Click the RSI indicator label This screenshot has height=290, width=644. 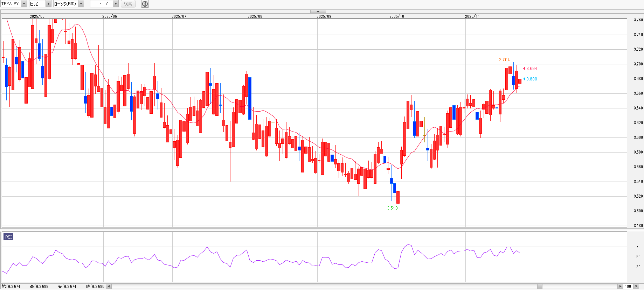tap(8, 237)
